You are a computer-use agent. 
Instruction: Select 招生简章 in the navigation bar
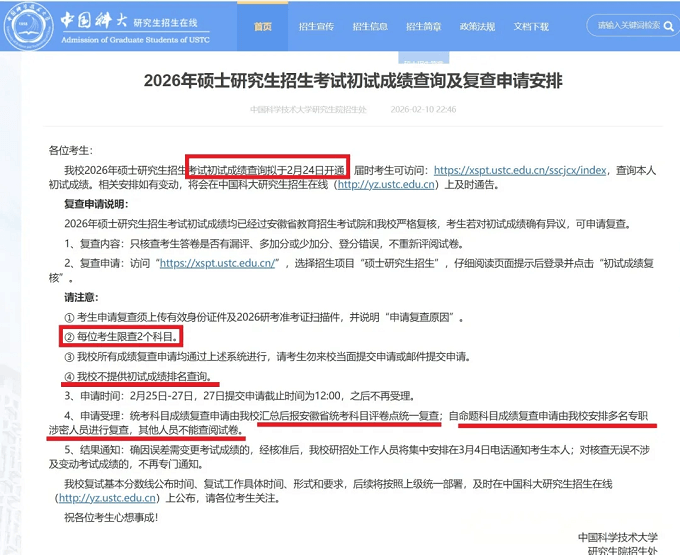tap(424, 27)
